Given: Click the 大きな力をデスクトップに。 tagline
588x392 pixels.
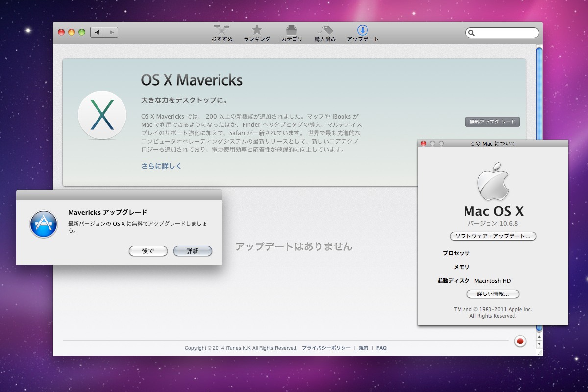Looking at the screenshot, I should coord(184,101).
